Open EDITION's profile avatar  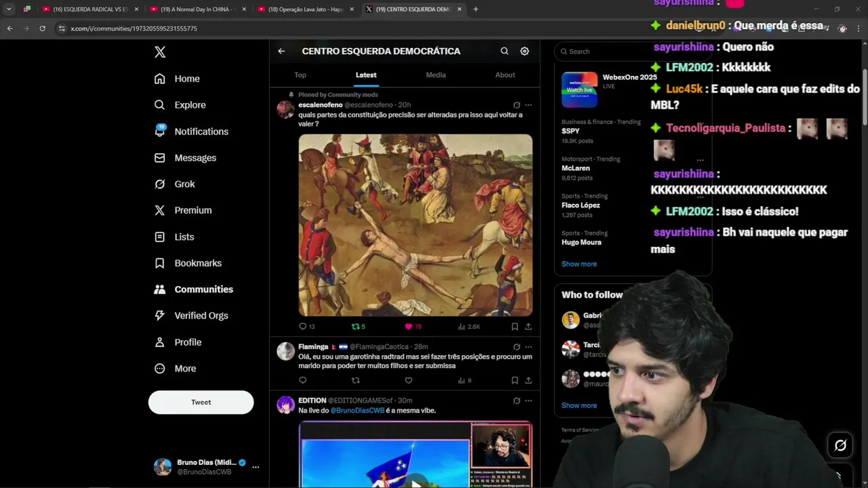click(x=285, y=405)
